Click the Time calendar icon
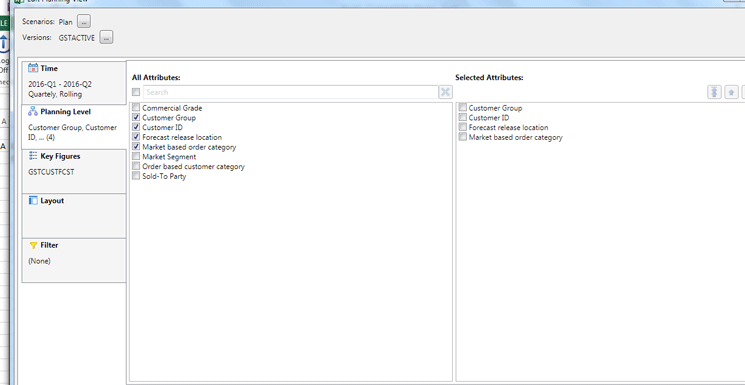The height and width of the screenshot is (385, 745). (x=33, y=68)
